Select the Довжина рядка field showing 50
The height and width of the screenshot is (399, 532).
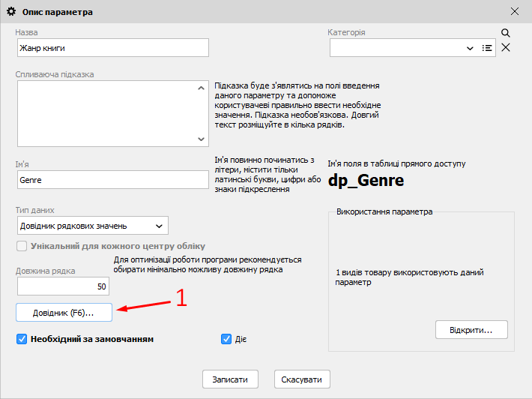[63, 286]
